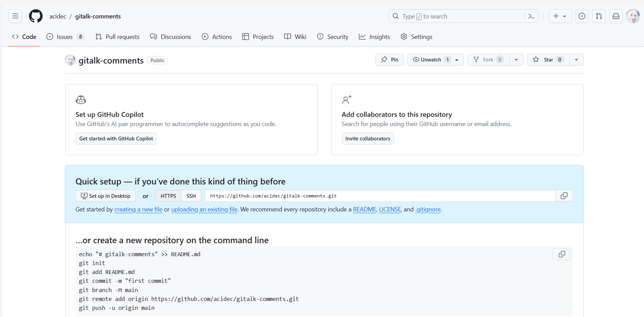
Task: Open the hamburger global navigation menu
Action: pos(15,16)
